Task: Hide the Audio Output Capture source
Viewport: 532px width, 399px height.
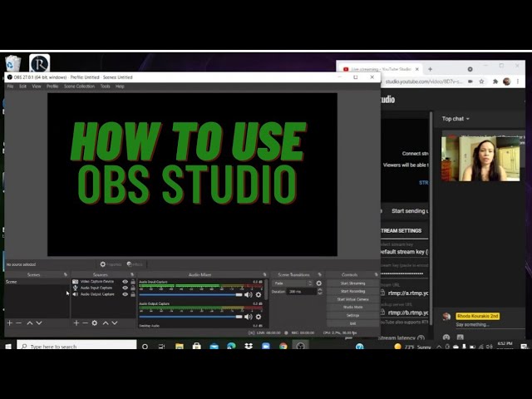Action: click(126, 294)
